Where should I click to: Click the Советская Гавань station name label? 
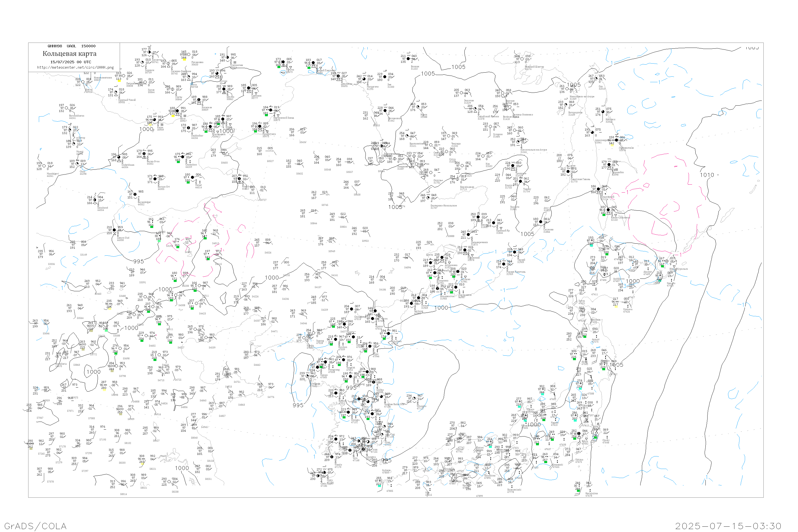click(x=580, y=179)
